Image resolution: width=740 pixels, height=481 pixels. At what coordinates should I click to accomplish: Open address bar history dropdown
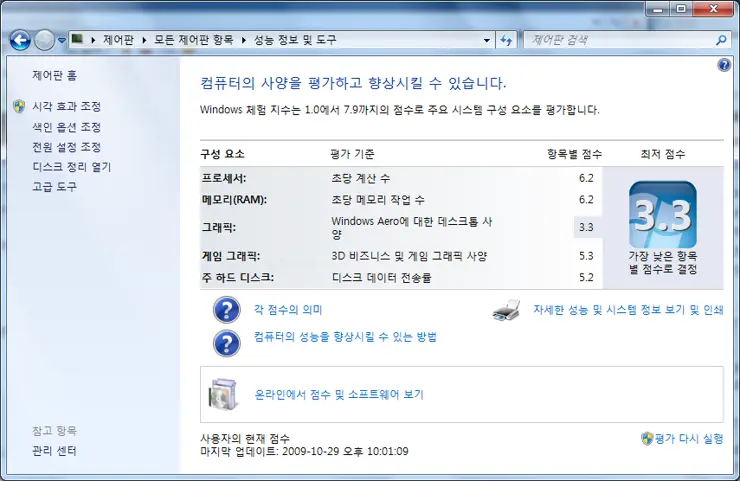tap(487, 41)
